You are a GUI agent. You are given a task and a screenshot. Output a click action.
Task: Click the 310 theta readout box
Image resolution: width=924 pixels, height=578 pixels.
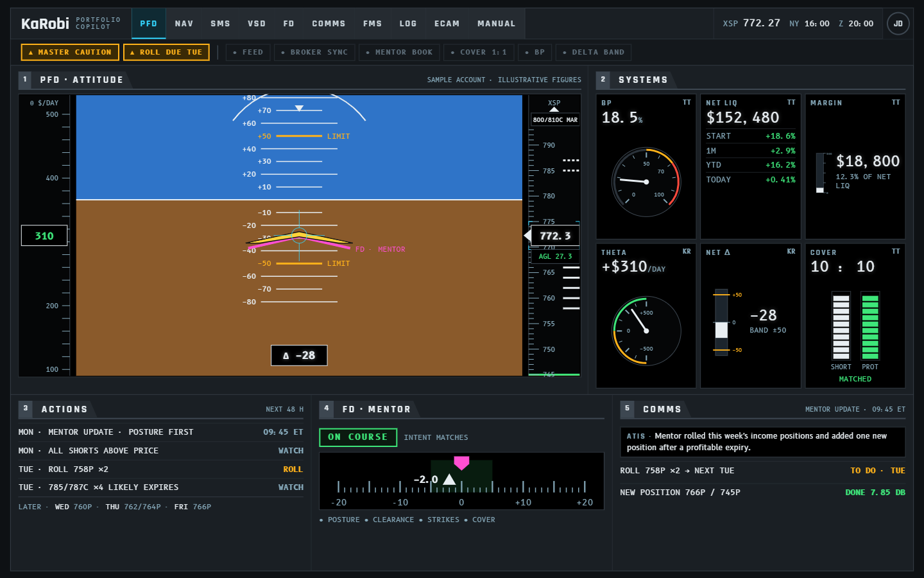tap(44, 236)
